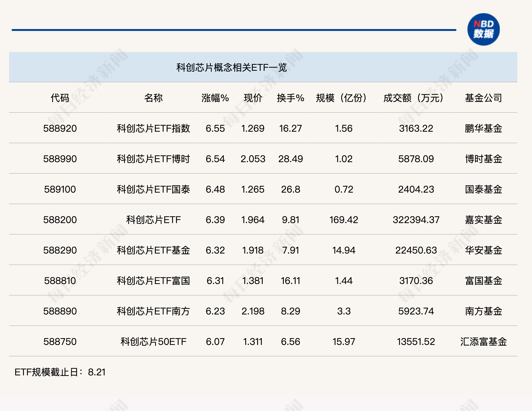The height and width of the screenshot is (411, 532).
Task: Click 科创芯片50ETF fund name
Action: pos(153,341)
